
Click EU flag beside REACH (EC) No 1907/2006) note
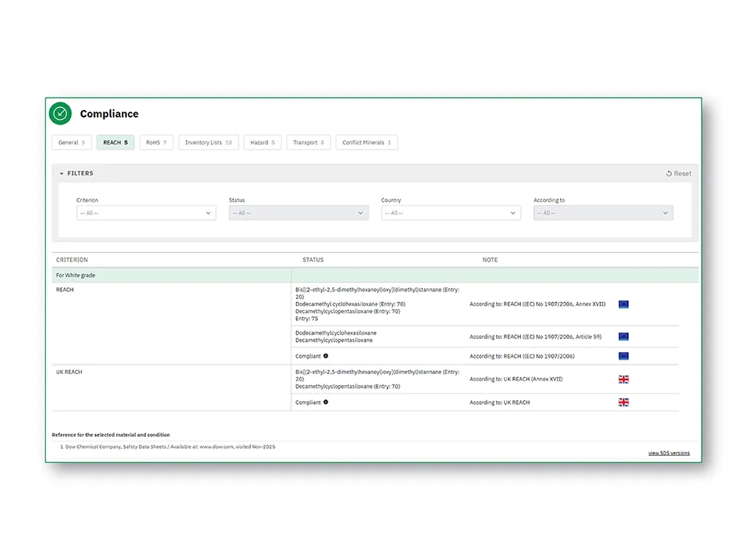(x=624, y=356)
